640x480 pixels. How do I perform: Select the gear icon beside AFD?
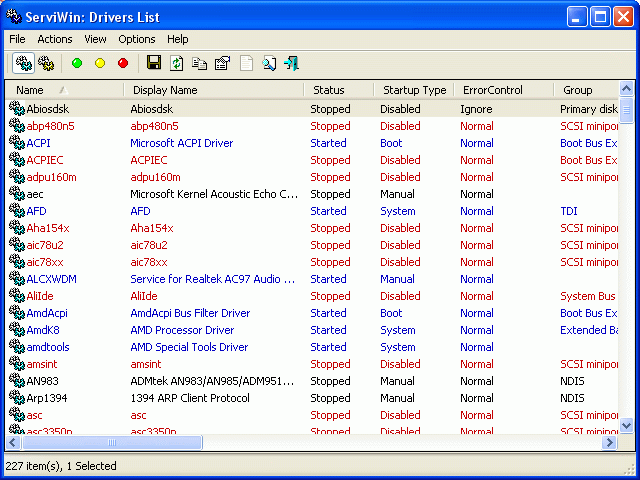tap(17, 211)
